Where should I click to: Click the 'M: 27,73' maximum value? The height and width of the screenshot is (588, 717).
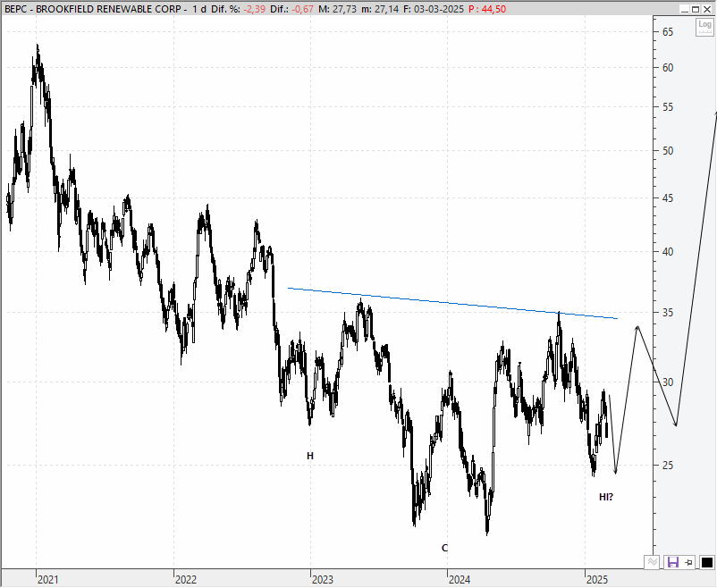coord(337,9)
